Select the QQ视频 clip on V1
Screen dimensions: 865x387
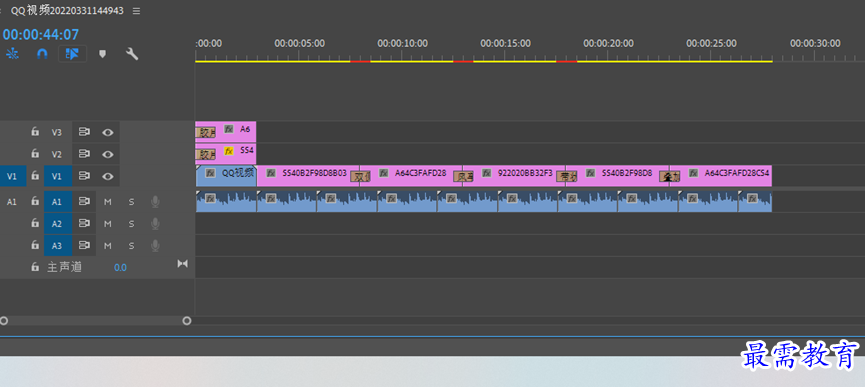tap(226, 176)
